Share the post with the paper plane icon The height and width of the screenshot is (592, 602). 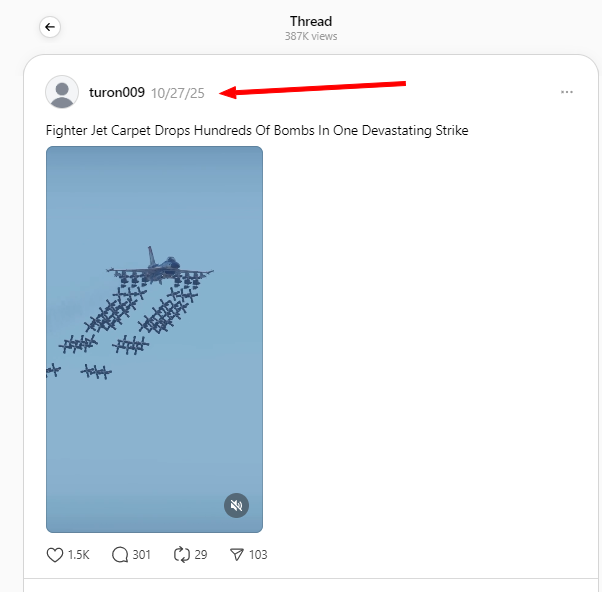tap(237, 554)
